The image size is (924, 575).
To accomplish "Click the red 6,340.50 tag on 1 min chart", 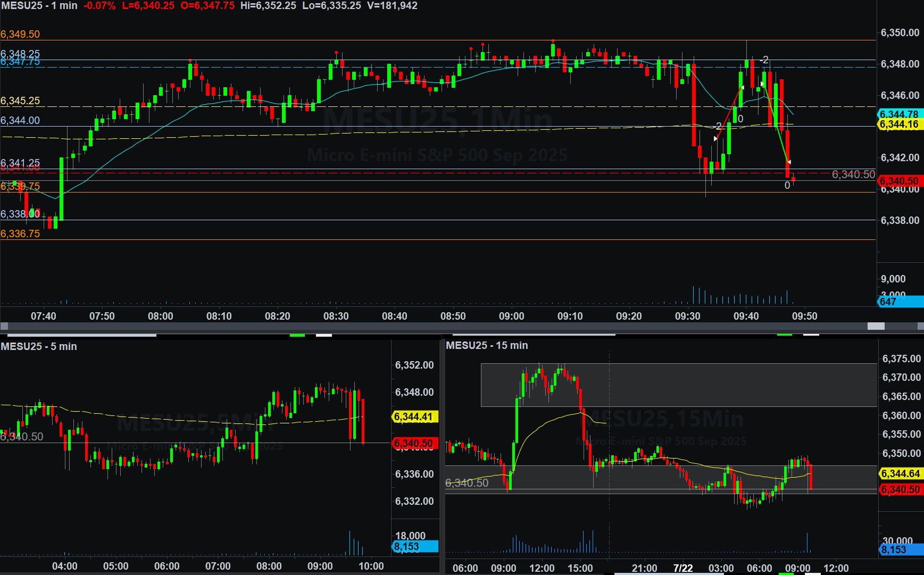I will click(900, 181).
